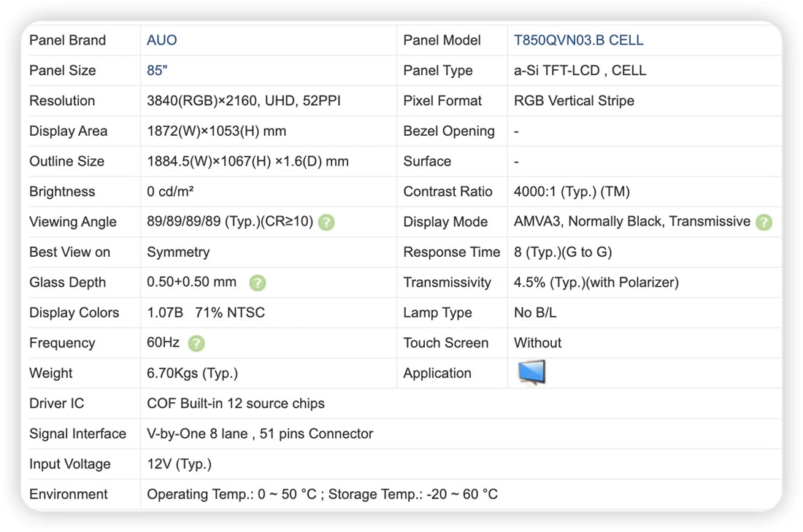Screen dimensions: 803x532
Task: Click help icon next to Viewing Angle
Action: (x=326, y=223)
